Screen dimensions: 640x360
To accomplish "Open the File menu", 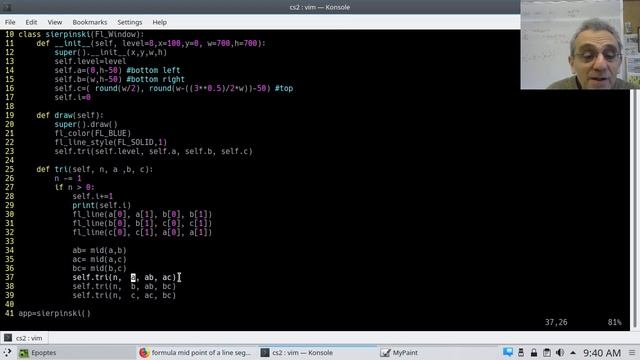I will point(10,22).
